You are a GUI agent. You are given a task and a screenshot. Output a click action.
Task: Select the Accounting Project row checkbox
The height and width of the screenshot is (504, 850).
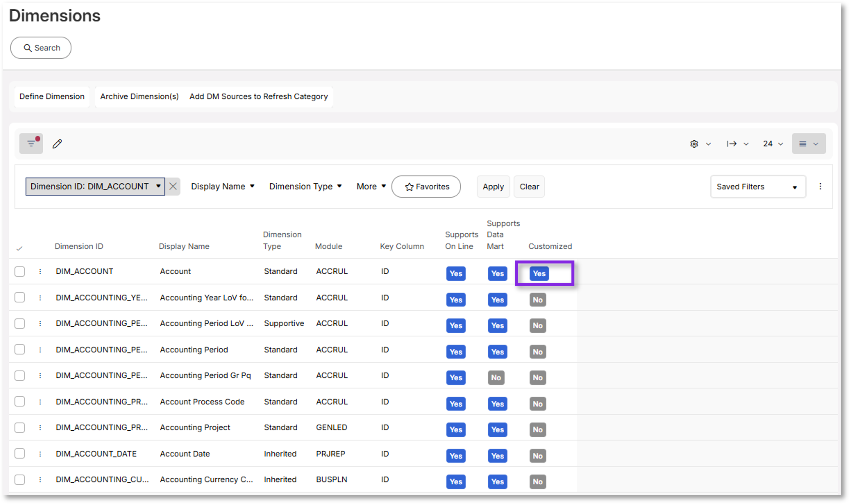click(x=20, y=428)
